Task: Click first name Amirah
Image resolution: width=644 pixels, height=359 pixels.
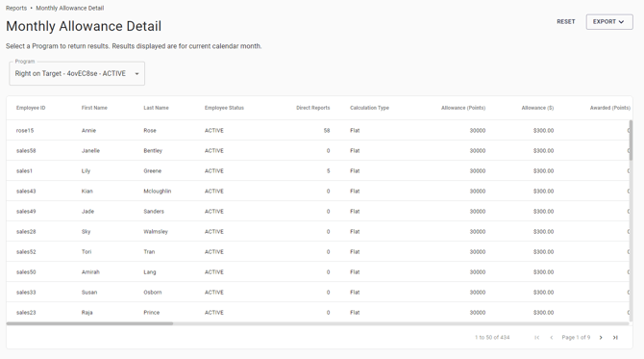Action: pyautogui.click(x=90, y=271)
